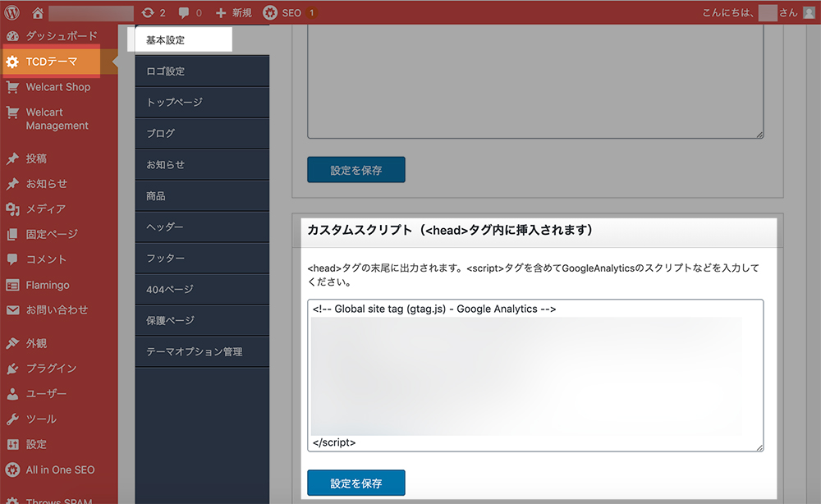Click the 投稿 pin icon

click(x=12, y=158)
